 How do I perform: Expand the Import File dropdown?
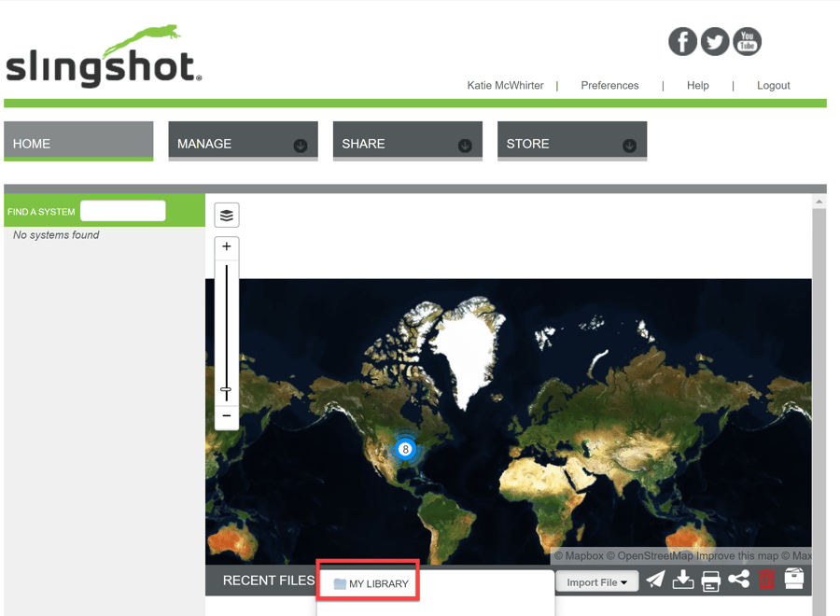coord(597,582)
